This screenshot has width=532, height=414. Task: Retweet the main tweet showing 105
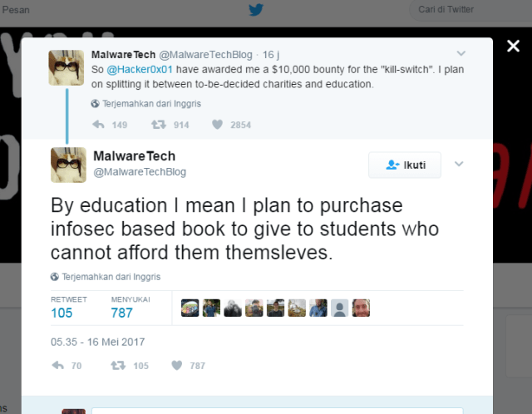tap(118, 366)
